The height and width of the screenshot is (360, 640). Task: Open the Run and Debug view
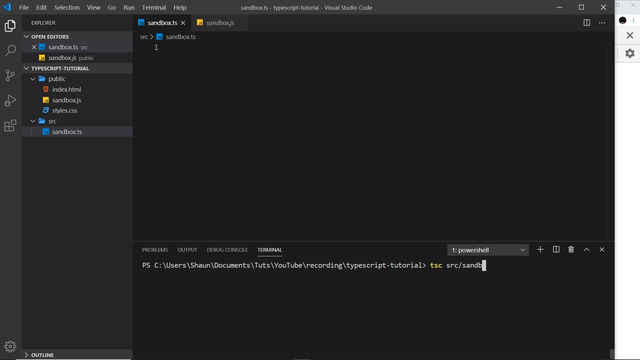click(10, 100)
